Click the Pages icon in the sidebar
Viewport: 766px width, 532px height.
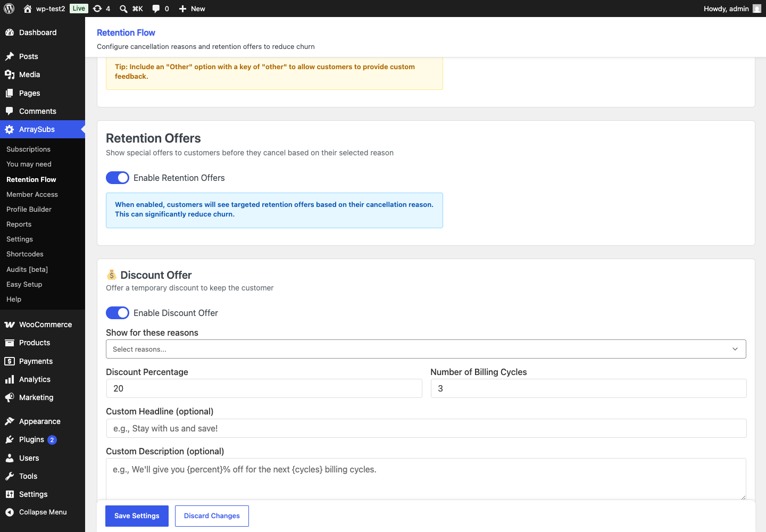click(x=10, y=93)
